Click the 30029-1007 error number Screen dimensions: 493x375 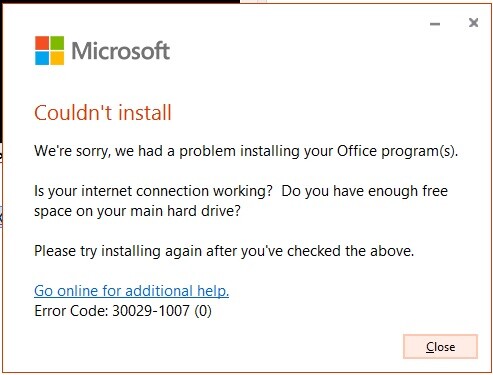151,311
